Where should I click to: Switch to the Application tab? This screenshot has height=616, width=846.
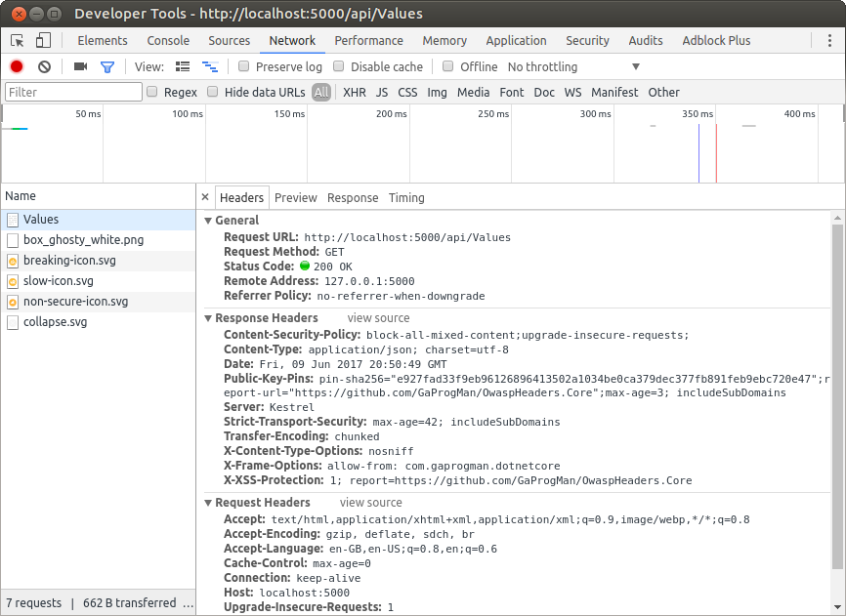(517, 40)
